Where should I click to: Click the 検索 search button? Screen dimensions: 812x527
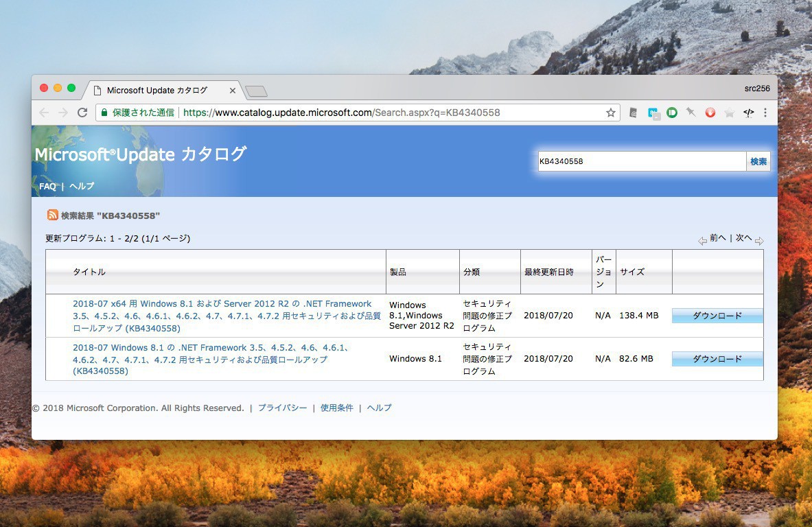(x=758, y=161)
